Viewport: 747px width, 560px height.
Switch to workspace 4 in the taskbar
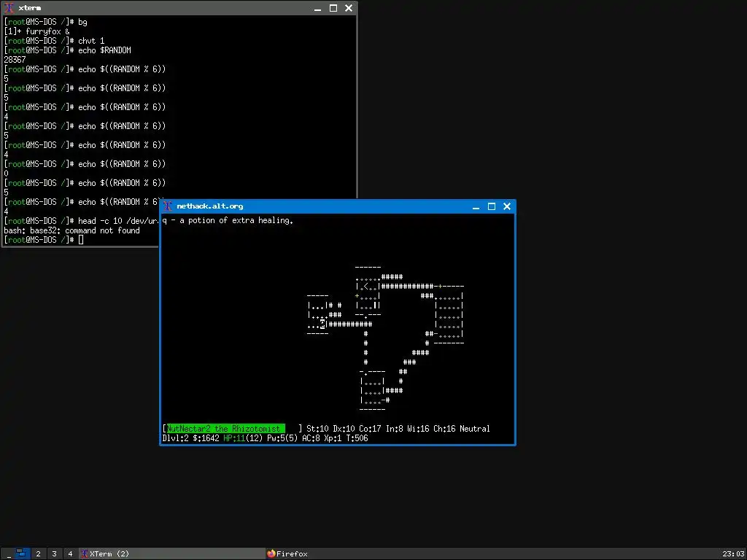coord(70,554)
